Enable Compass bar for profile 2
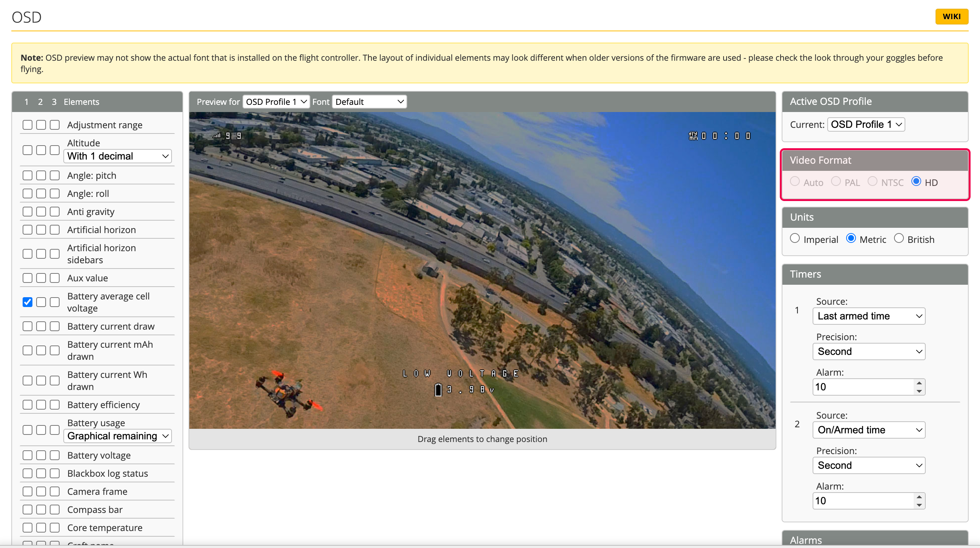 [x=41, y=510]
